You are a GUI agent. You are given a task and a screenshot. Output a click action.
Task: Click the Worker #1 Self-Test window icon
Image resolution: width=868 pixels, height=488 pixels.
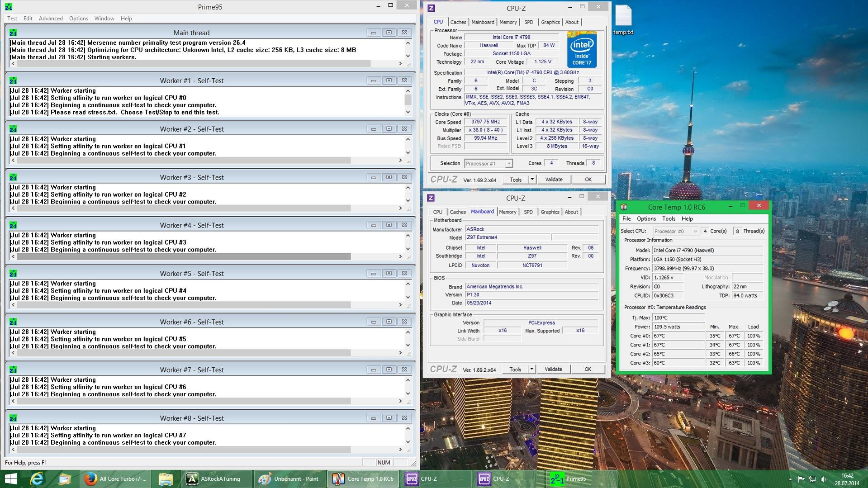click(x=13, y=81)
